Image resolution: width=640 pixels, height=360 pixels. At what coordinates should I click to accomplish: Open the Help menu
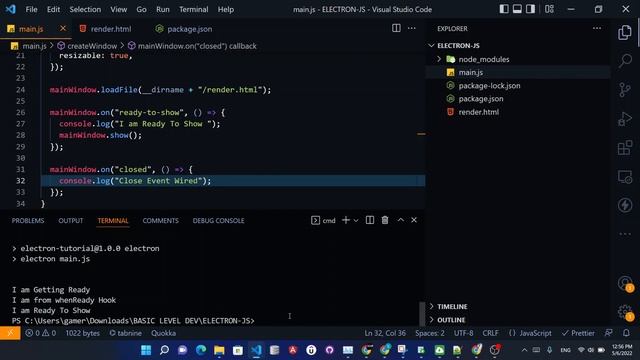[x=225, y=9]
